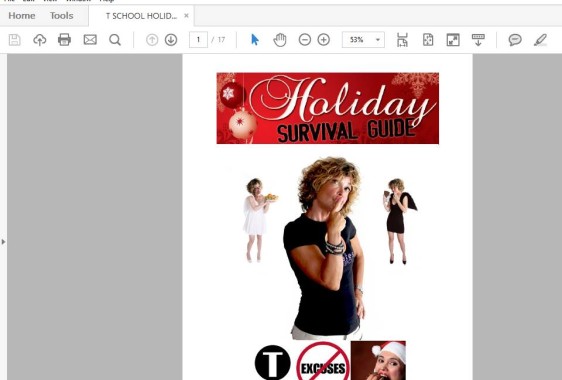Activate the Hand pan tool
Viewport: 562px width, 380px height.
click(x=280, y=40)
